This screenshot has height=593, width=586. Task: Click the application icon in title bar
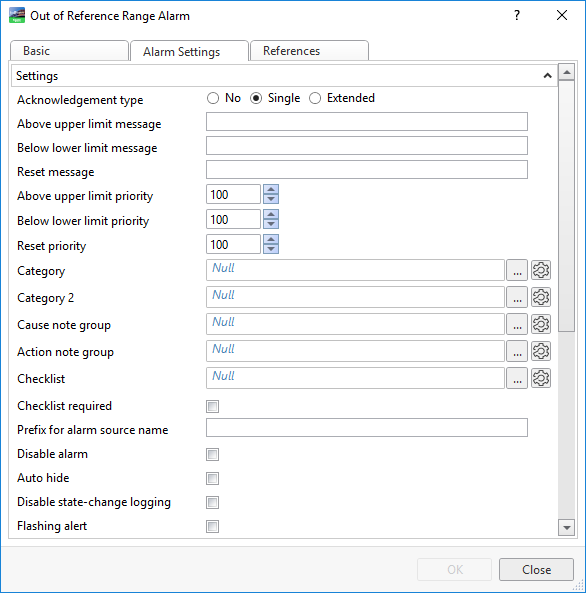click(x=17, y=16)
